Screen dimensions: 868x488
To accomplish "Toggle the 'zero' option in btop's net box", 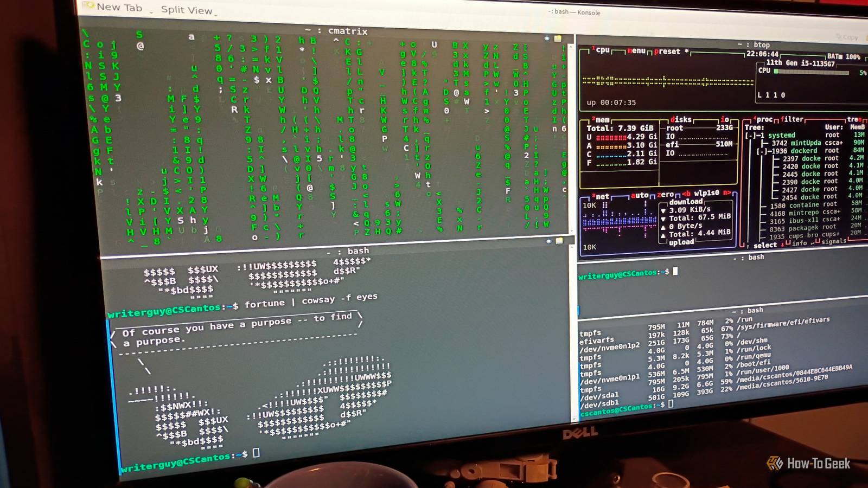I will coord(666,194).
